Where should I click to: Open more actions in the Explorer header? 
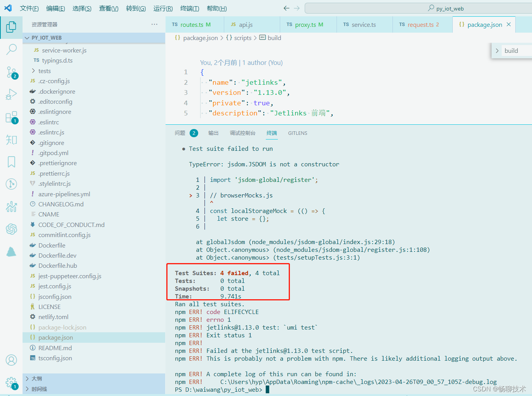[x=154, y=24]
